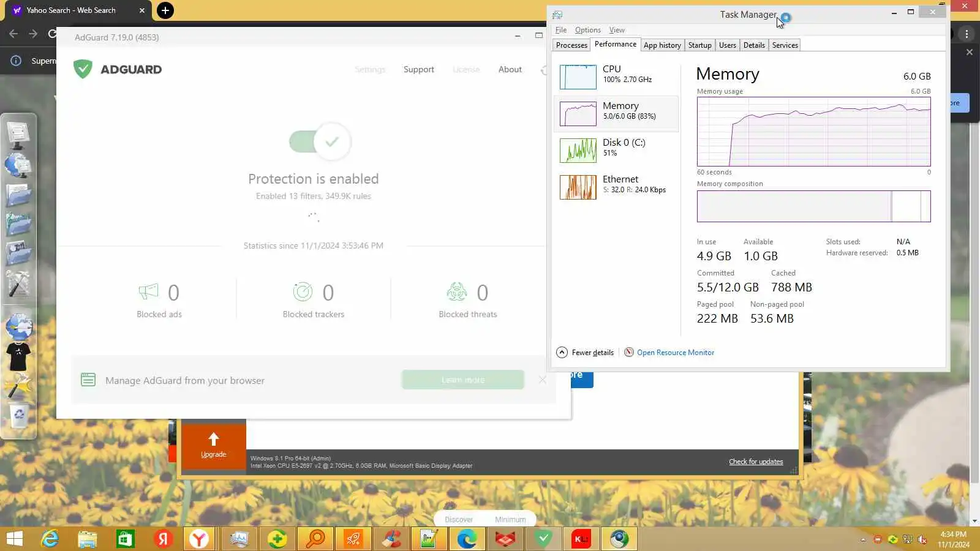Viewport: 980px width, 551px height.
Task: Click the AdGuard shield logo
Action: [x=83, y=69]
